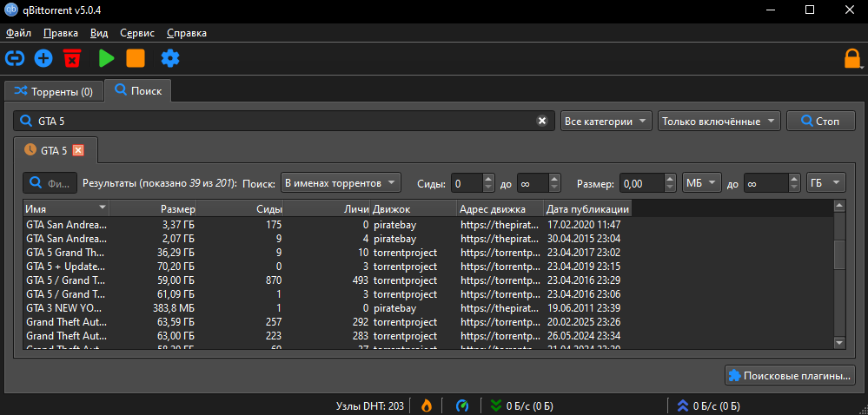Sort results by Адрес движка column
Viewport: 868px width, 415px height.
500,209
